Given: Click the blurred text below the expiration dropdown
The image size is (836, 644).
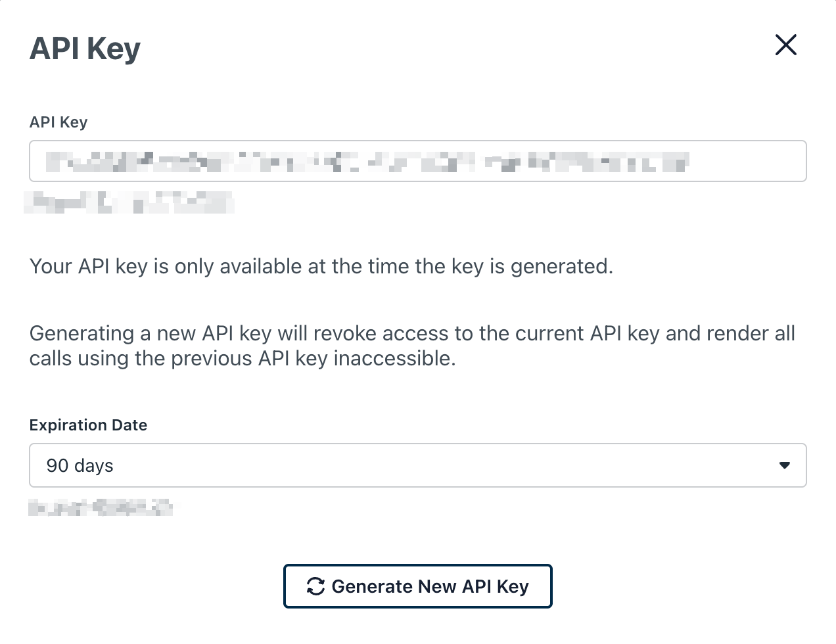Looking at the screenshot, I should click(x=101, y=507).
